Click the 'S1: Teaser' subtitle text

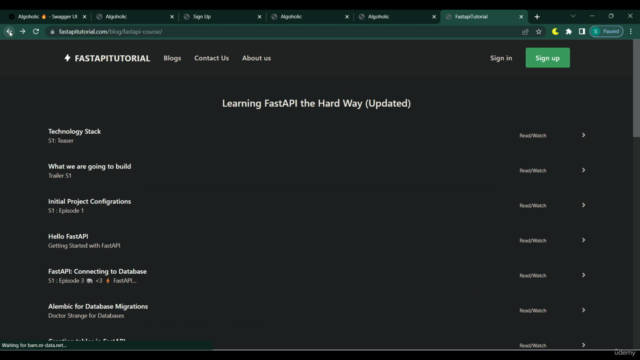[x=61, y=141]
